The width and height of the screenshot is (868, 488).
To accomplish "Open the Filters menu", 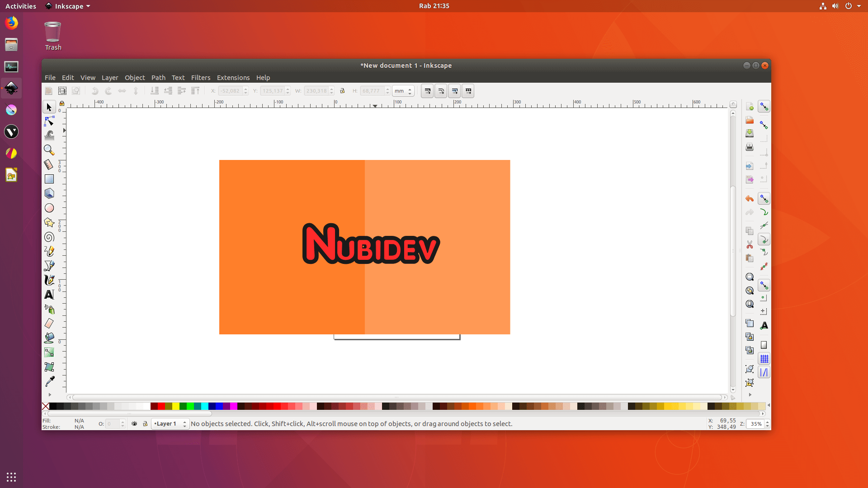I will (x=201, y=77).
